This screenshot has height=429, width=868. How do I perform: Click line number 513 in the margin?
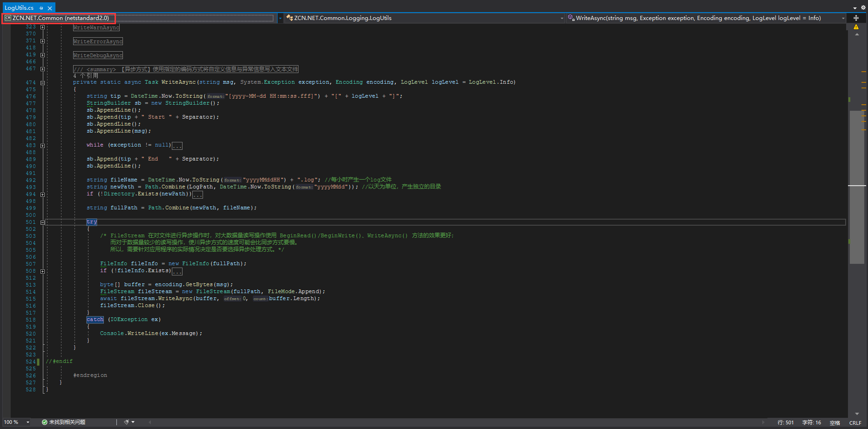(x=31, y=285)
